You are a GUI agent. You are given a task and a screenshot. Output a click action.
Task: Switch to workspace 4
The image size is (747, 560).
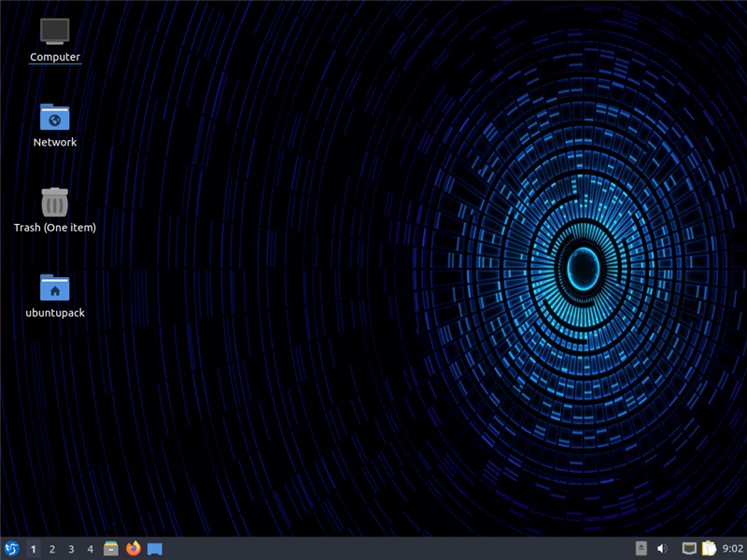click(x=90, y=549)
